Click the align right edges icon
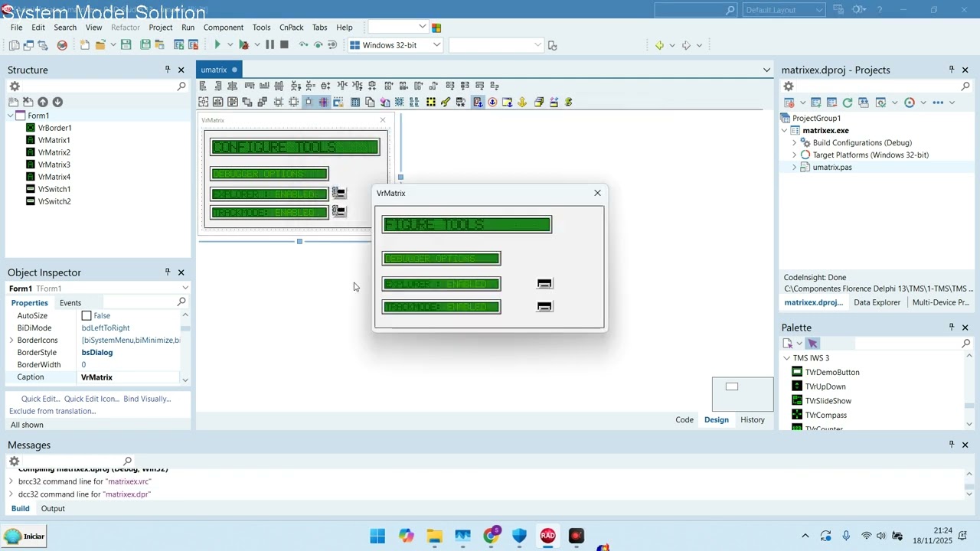Viewport: 980px width, 551px height. click(218, 86)
